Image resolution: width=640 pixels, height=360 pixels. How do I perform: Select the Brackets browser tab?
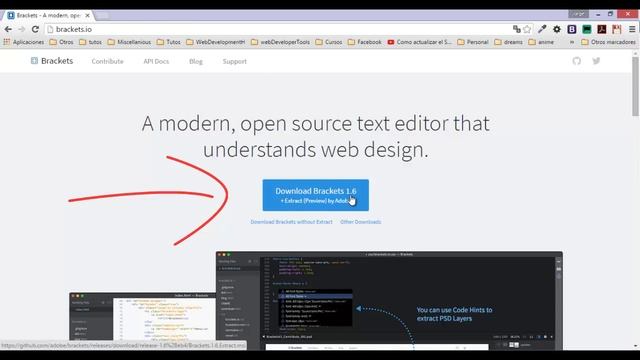coord(49,15)
